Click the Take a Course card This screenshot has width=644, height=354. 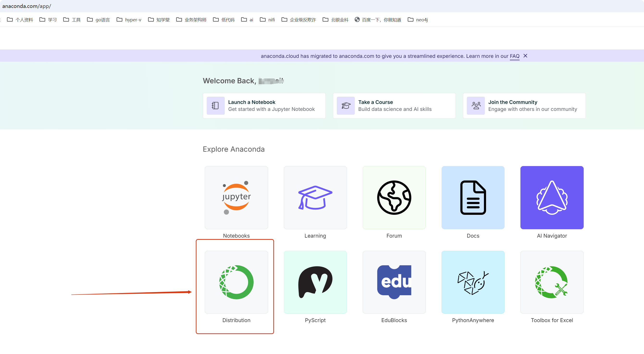(x=394, y=106)
